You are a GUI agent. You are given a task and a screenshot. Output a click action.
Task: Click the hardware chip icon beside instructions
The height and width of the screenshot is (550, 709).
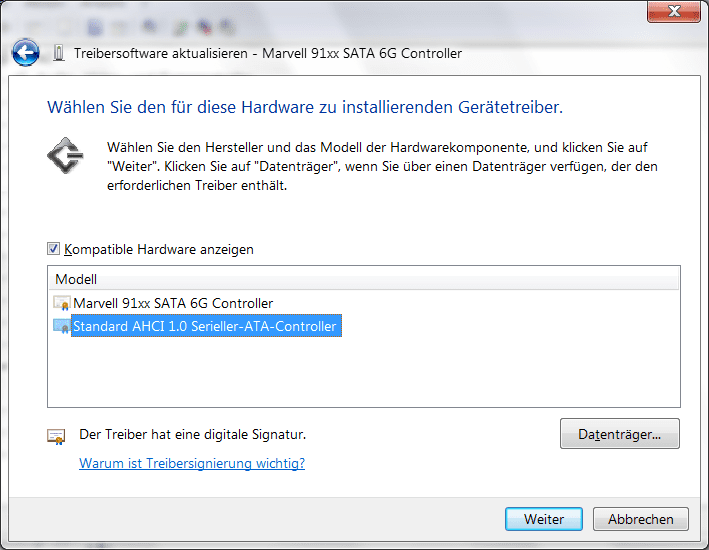click(x=65, y=156)
